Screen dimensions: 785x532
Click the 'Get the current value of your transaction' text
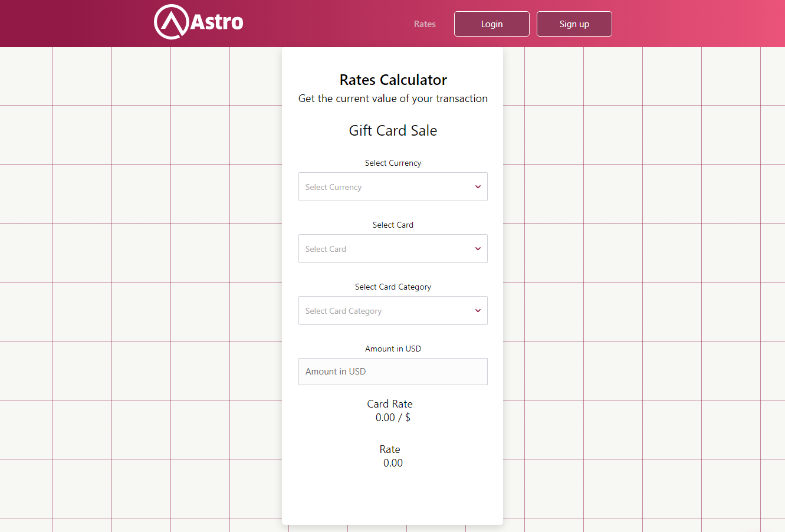(x=393, y=98)
